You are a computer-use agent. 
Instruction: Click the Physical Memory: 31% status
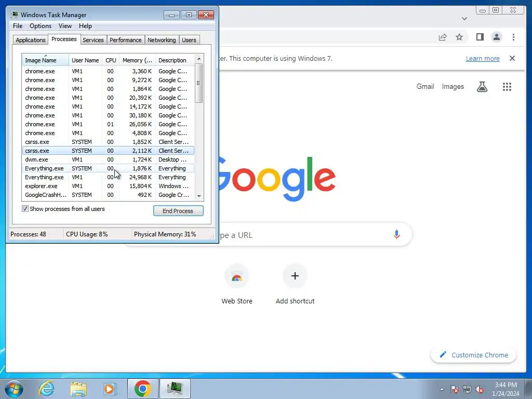click(x=165, y=234)
